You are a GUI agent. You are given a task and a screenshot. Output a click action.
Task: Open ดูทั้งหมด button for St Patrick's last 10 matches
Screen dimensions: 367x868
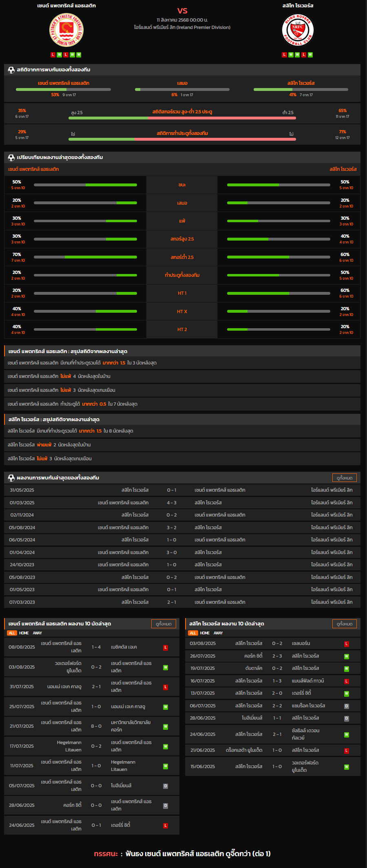tap(164, 624)
